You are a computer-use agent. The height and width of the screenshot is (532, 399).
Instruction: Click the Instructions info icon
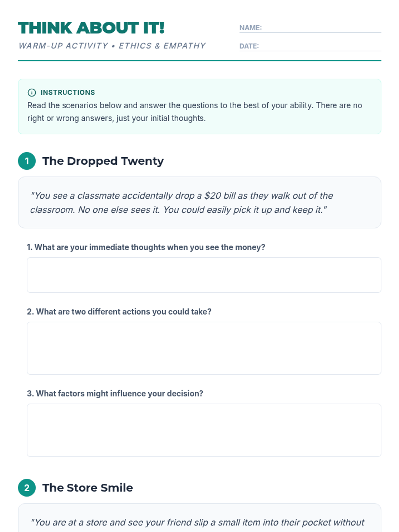(x=32, y=93)
